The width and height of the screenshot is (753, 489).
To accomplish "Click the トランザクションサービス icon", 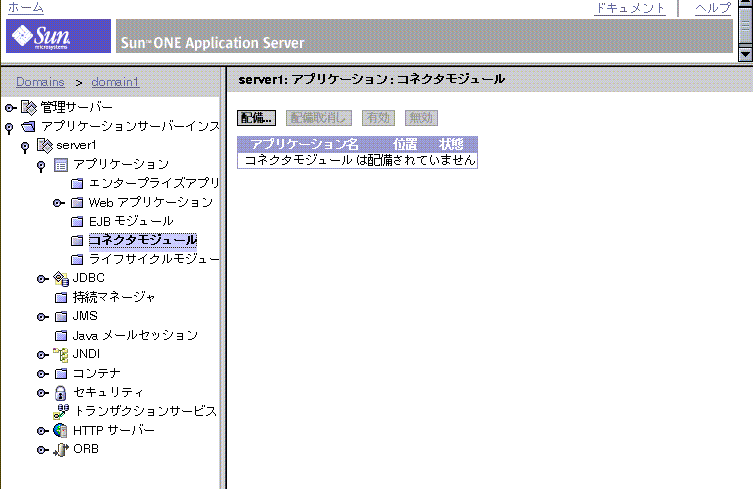I will pos(61,412).
